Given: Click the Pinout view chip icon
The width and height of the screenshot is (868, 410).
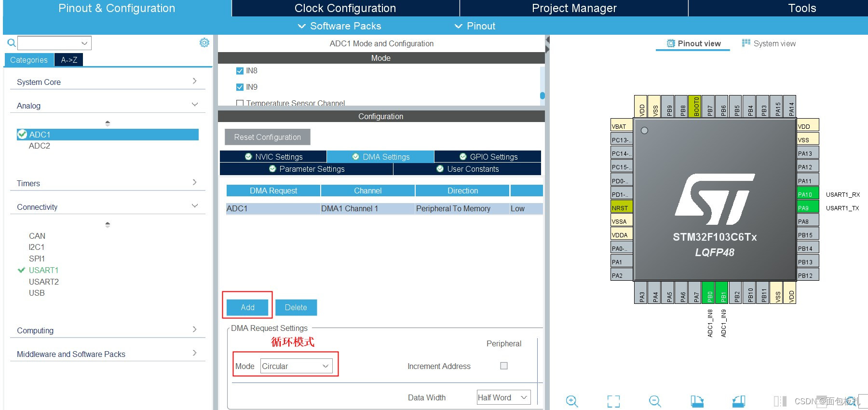Looking at the screenshot, I should [x=671, y=43].
